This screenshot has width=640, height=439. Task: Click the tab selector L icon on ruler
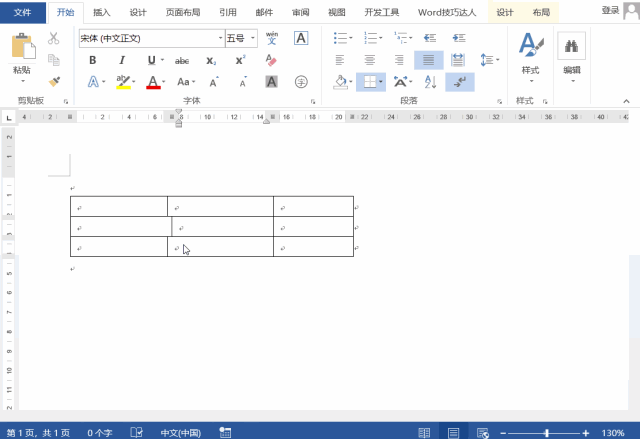click(x=9, y=118)
